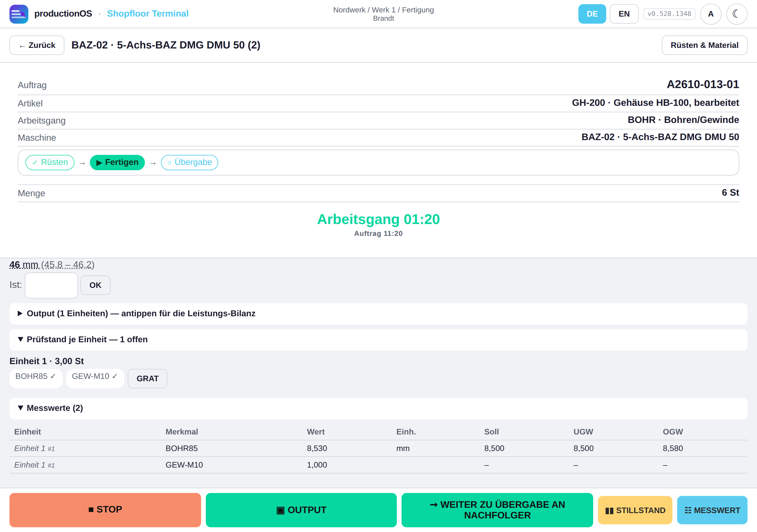Focus the Ist measurement input field
Viewport: 757px width, 532px height.
pyautogui.click(x=51, y=285)
